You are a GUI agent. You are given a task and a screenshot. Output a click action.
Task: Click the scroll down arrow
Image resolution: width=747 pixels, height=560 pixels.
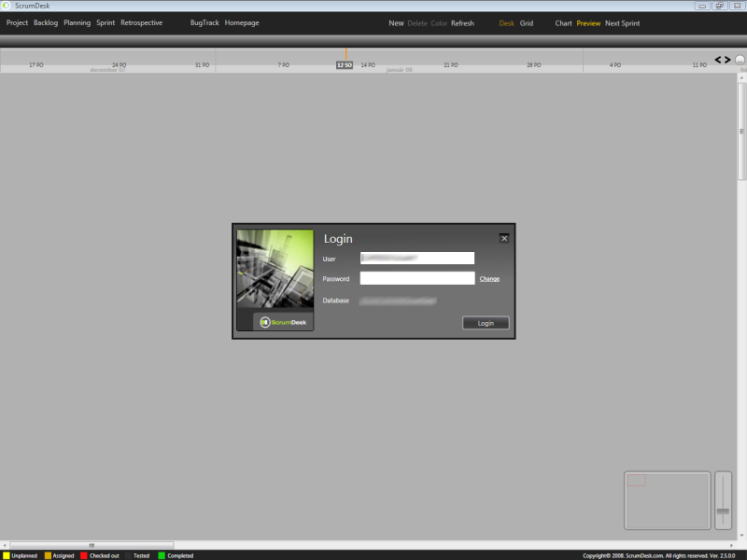pos(741,536)
